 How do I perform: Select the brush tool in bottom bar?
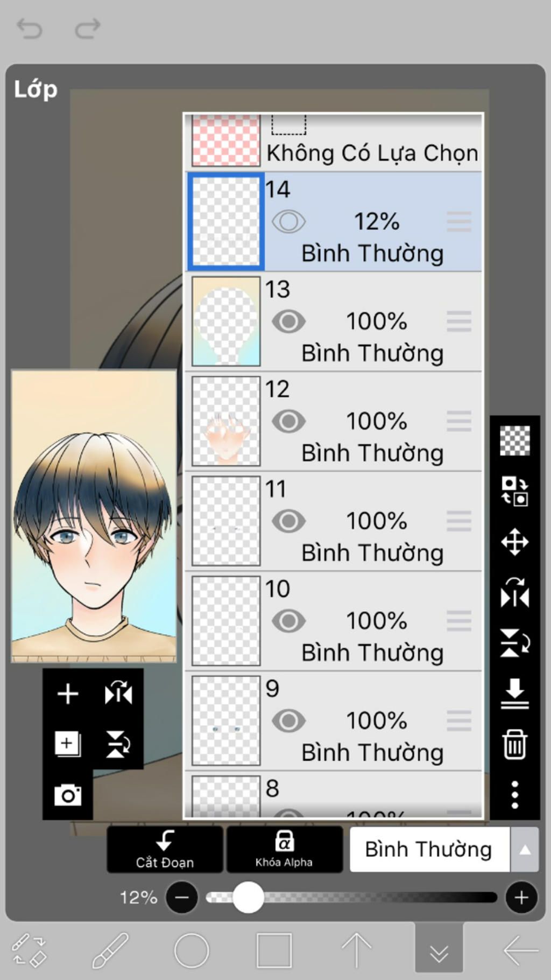tap(110, 950)
